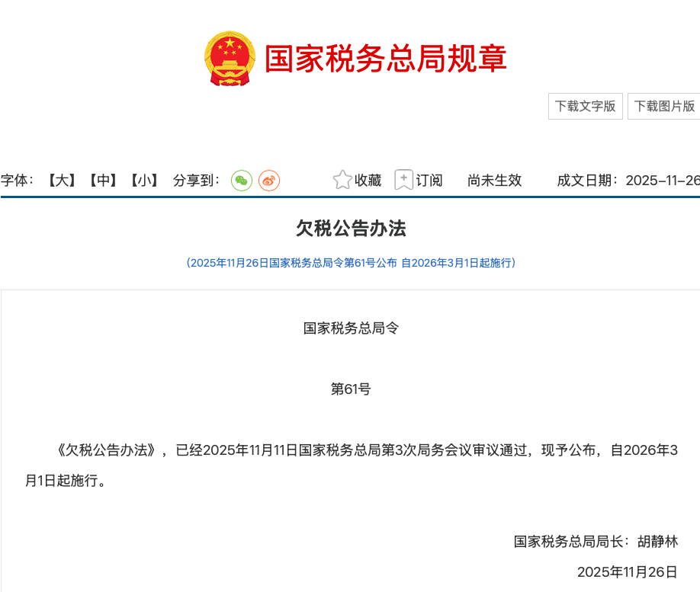700x592 pixels.
Task: Click the signature line naming 胡静林
Action: [596, 542]
